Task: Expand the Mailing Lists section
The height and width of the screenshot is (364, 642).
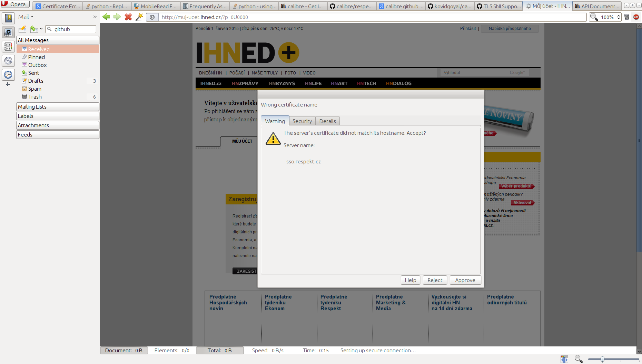Action: pyautogui.click(x=58, y=107)
